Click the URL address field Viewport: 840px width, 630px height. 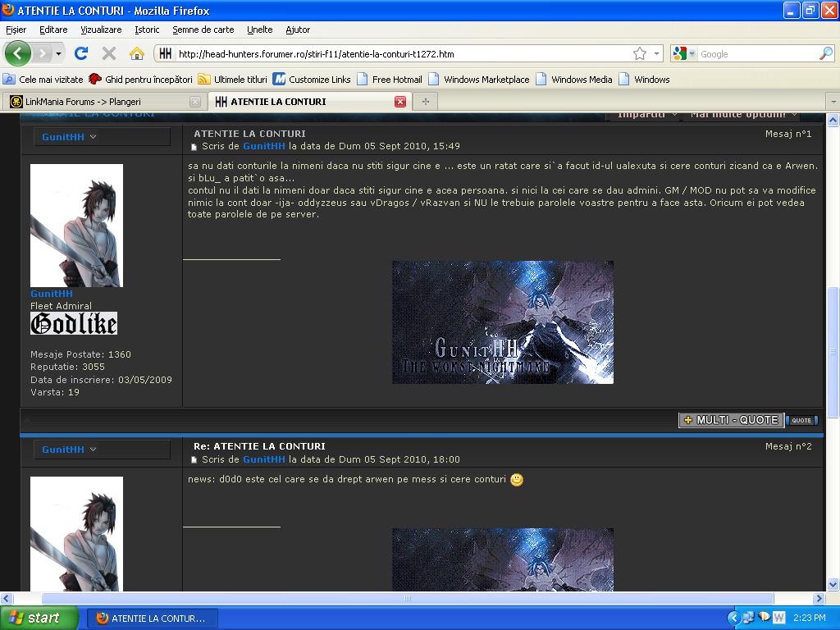pos(403,54)
